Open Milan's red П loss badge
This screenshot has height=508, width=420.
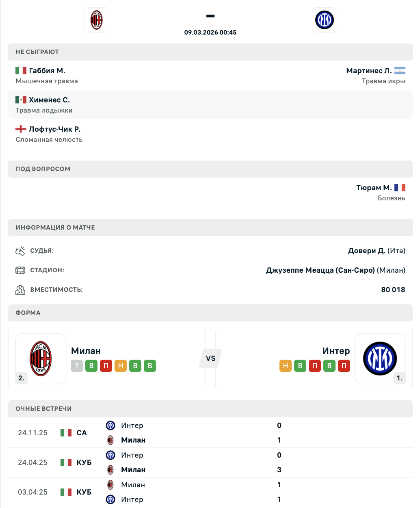pos(106,366)
